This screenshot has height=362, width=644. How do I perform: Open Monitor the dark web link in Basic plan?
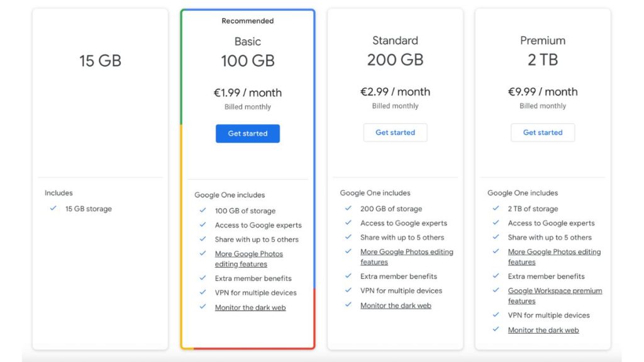(x=250, y=307)
